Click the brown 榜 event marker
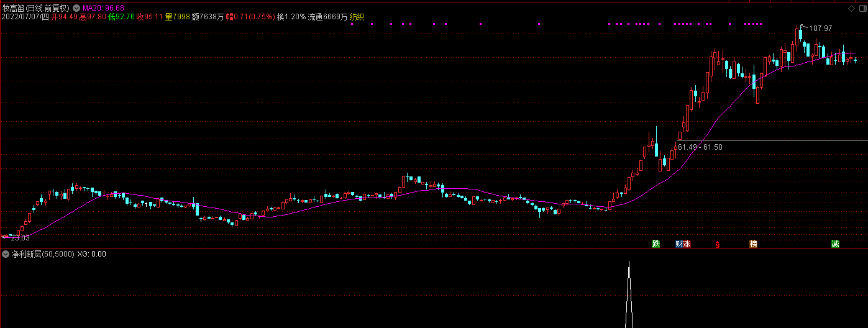 coord(754,244)
